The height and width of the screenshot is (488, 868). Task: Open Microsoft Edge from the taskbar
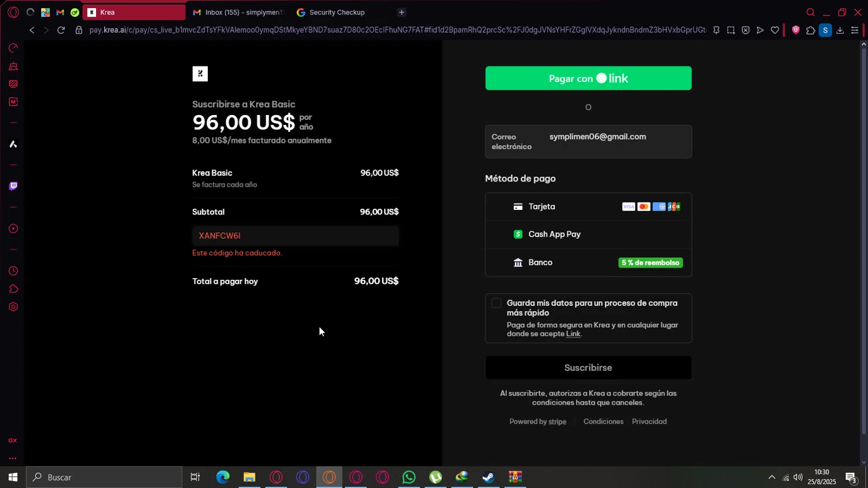point(223,477)
